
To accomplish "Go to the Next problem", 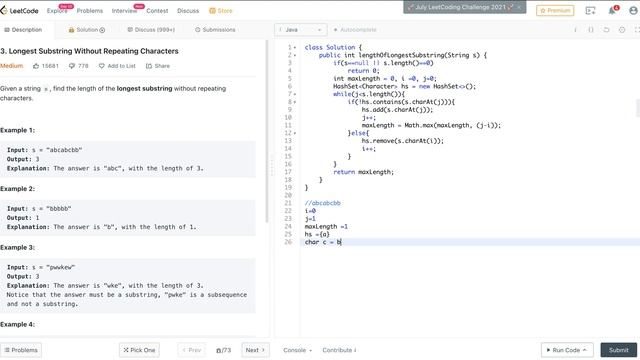I will point(255,350).
